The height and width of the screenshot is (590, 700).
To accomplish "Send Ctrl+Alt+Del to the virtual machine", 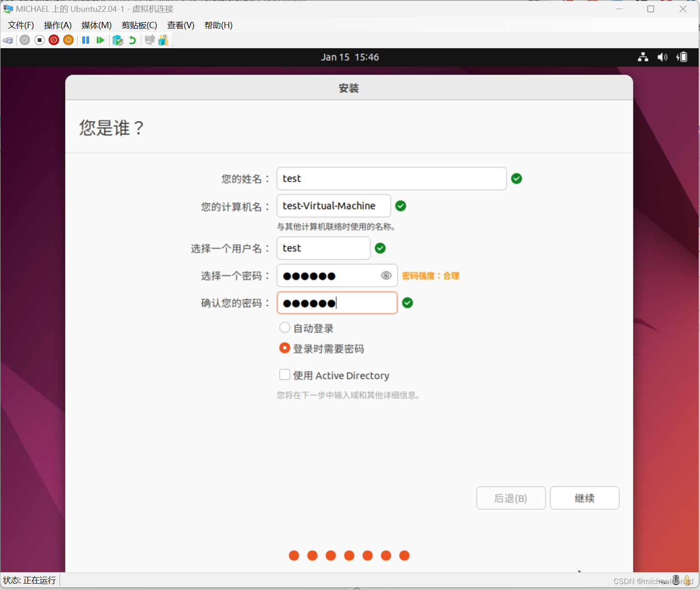I will click(x=8, y=40).
